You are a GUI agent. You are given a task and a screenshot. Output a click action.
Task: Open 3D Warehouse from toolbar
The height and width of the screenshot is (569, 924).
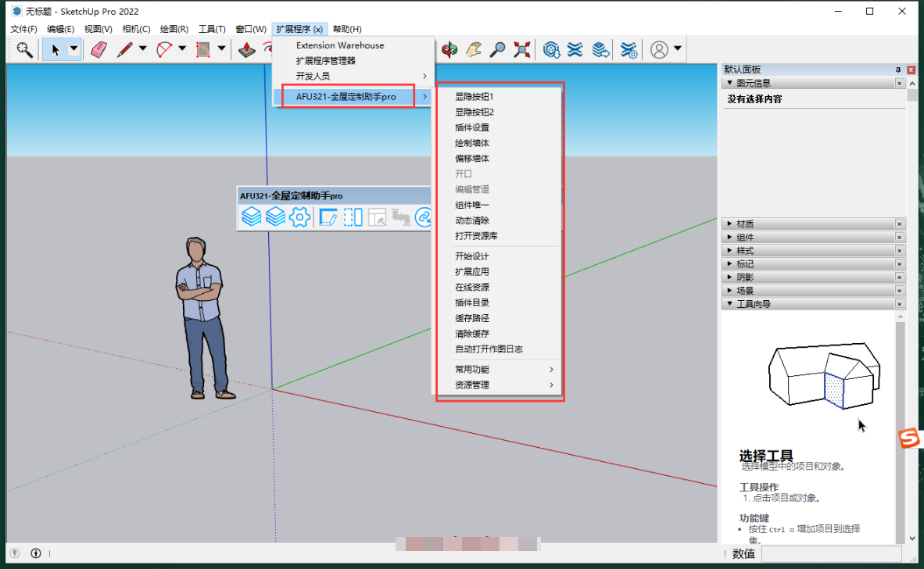click(551, 50)
